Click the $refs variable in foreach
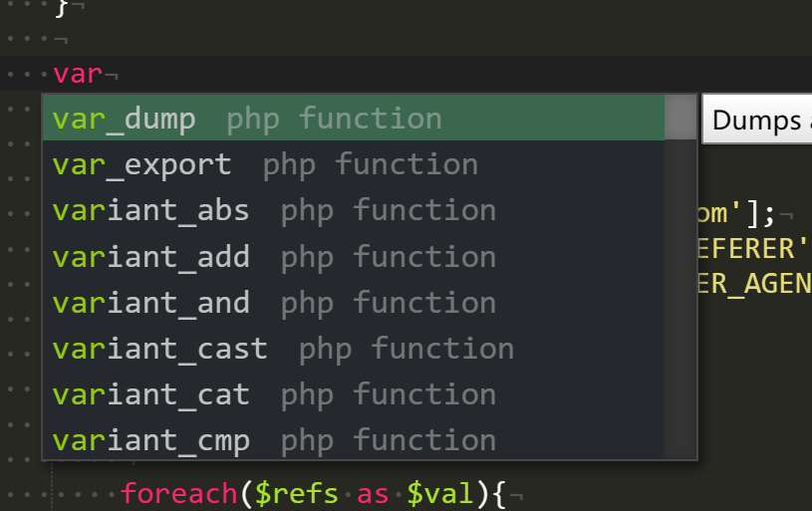812x511 pixels. [297, 493]
